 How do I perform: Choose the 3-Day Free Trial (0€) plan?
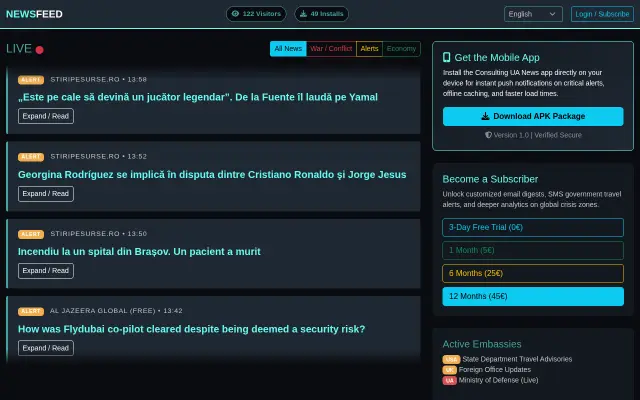tap(533, 227)
